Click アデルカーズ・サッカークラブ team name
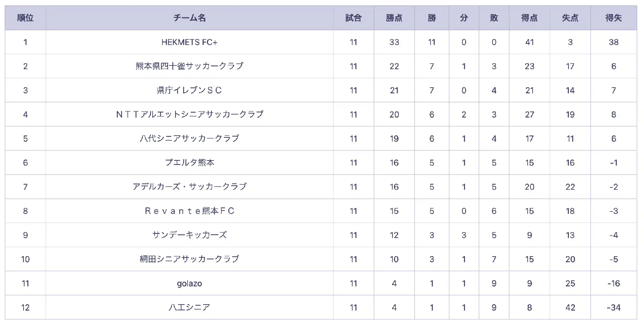Image resolution: width=644 pixels, height=325 pixels. click(x=190, y=187)
